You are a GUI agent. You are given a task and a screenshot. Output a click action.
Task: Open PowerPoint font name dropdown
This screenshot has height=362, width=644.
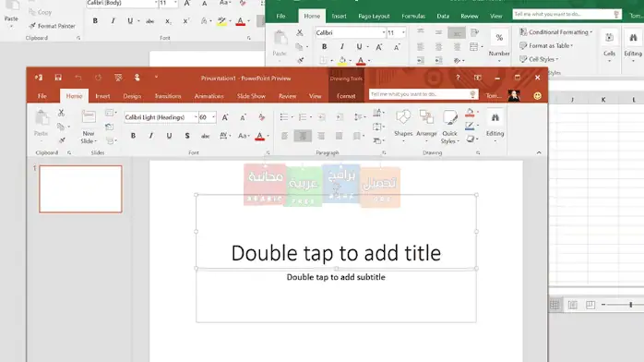(x=196, y=117)
